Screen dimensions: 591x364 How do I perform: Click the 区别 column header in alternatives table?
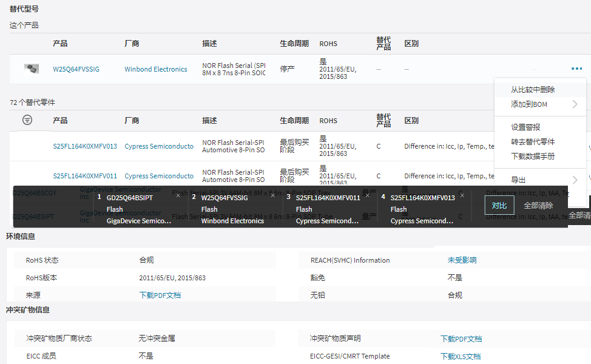411,121
